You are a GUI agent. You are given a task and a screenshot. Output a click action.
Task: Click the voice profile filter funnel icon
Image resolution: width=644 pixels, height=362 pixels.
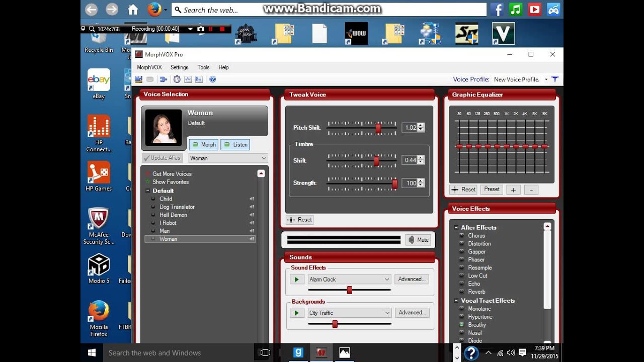pyautogui.click(x=555, y=79)
